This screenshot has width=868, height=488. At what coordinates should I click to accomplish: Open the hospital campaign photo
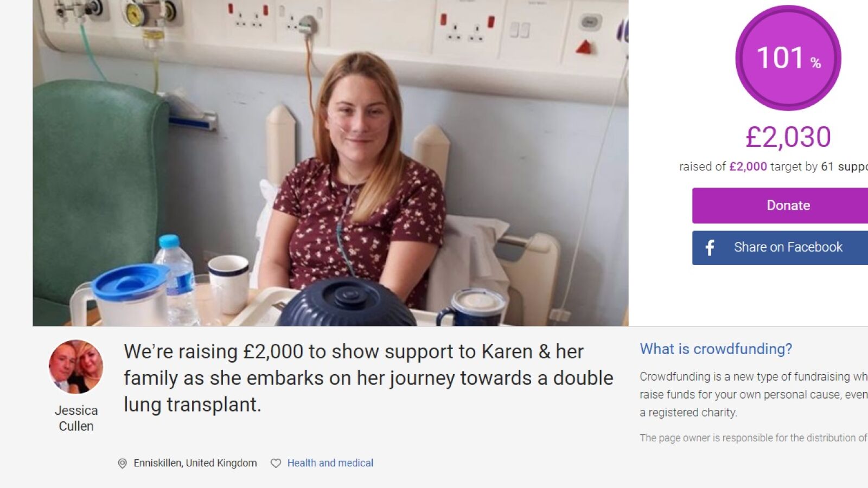(330, 163)
